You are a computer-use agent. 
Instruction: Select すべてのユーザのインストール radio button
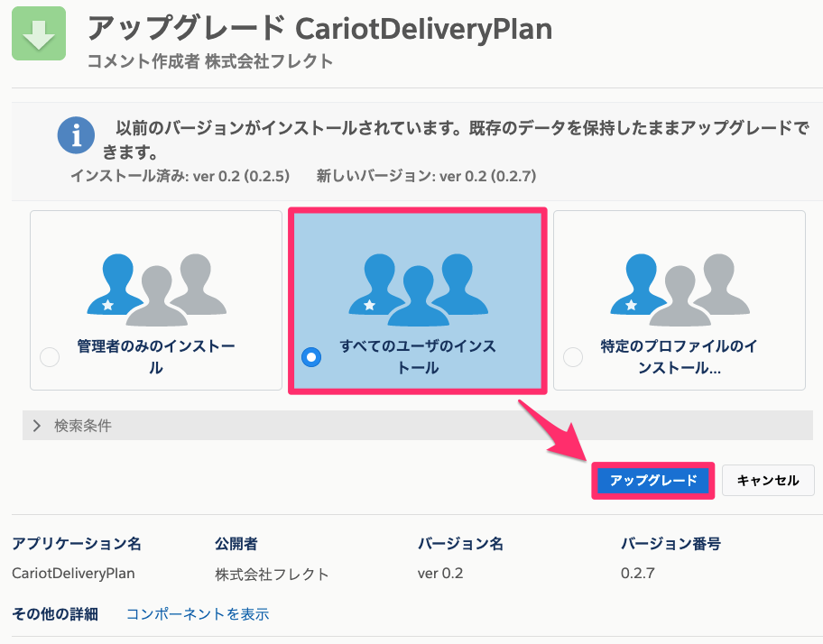click(x=311, y=357)
